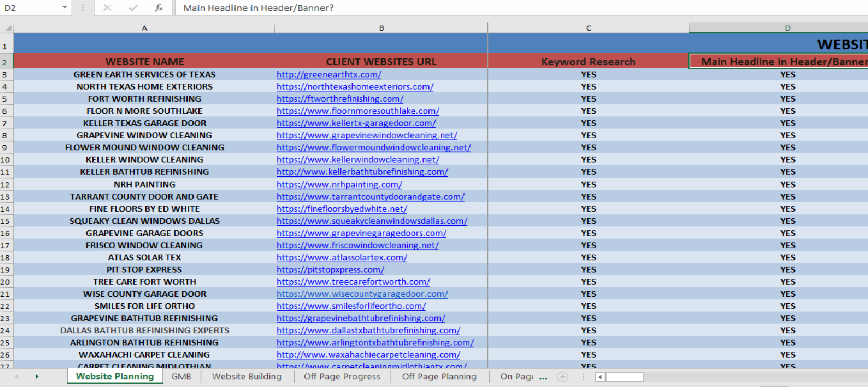Switch to GMB sheet tab
Image resolution: width=868 pixels, height=387 pixels.
pyautogui.click(x=181, y=376)
